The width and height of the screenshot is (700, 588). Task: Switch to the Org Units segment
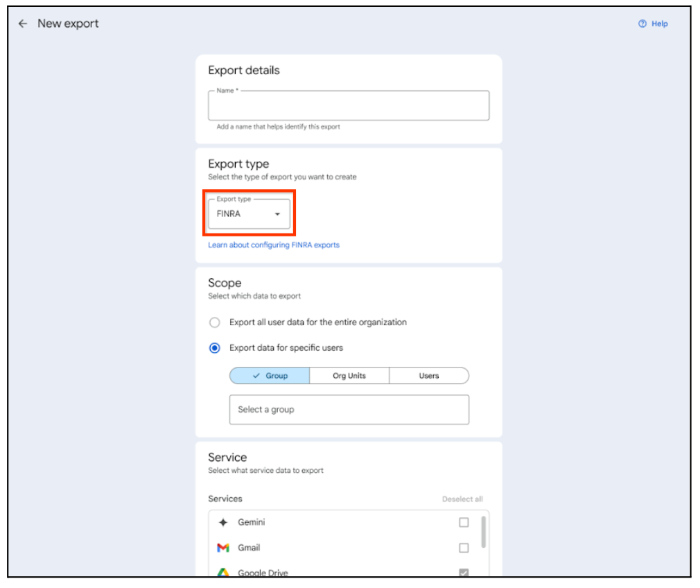pos(349,376)
